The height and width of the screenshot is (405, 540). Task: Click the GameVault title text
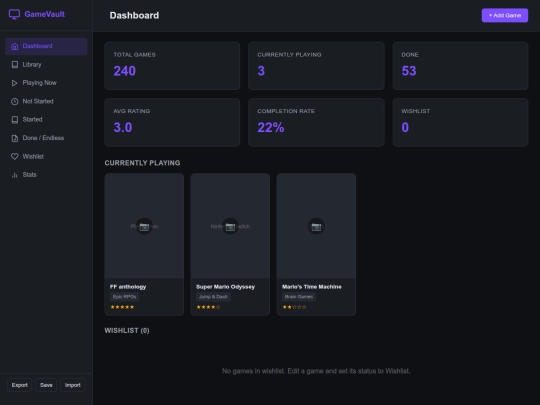[44, 14]
